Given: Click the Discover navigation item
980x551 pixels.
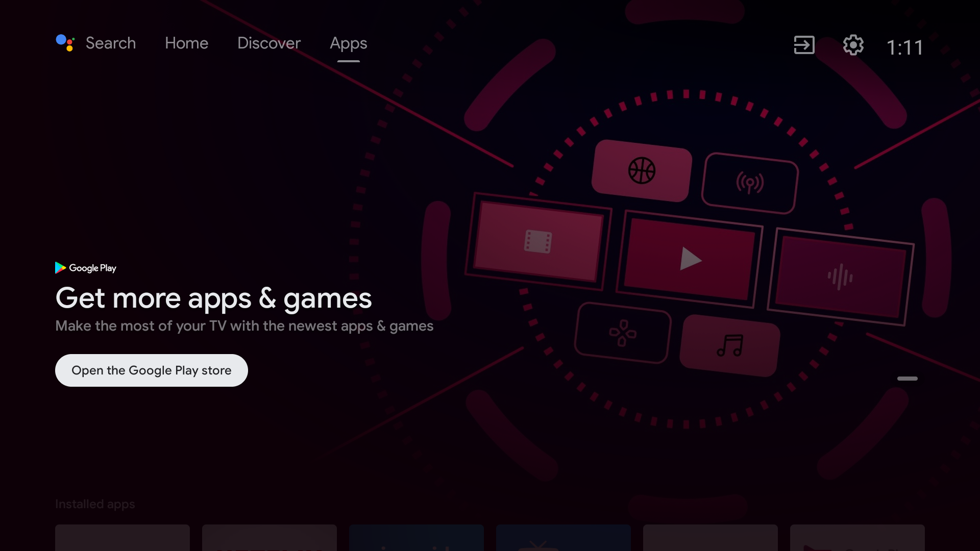Looking at the screenshot, I should click(269, 42).
